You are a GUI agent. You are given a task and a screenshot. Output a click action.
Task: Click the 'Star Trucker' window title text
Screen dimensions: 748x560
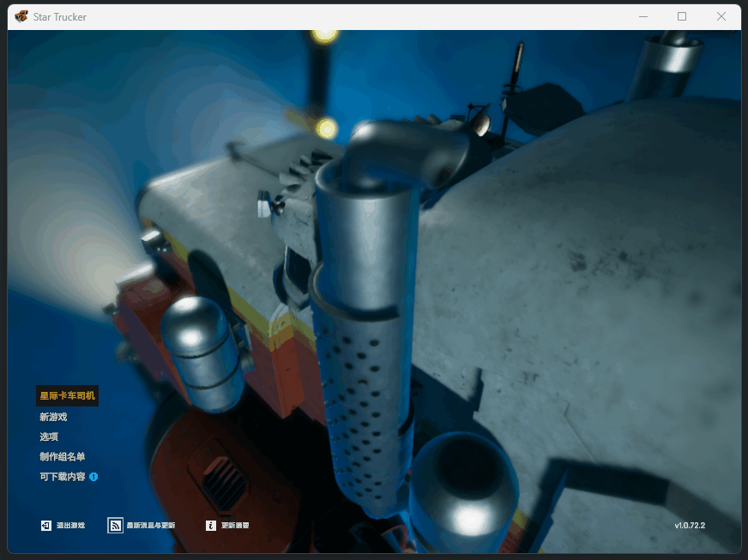click(60, 17)
